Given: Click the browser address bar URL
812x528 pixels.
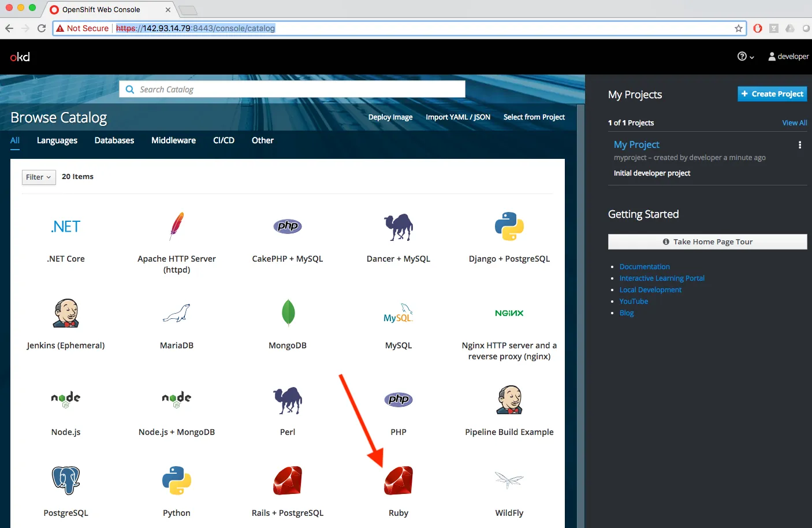Looking at the screenshot, I should coord(195,28).
